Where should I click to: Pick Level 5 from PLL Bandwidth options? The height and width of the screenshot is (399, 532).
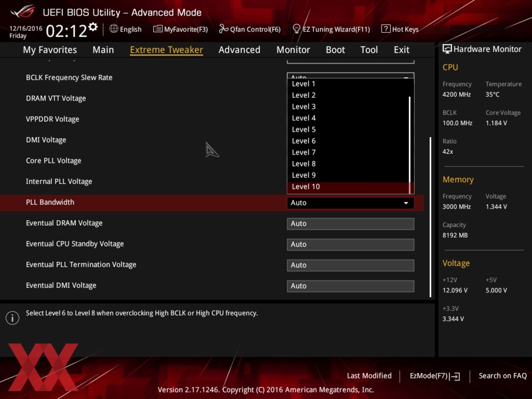click(348, 129)
